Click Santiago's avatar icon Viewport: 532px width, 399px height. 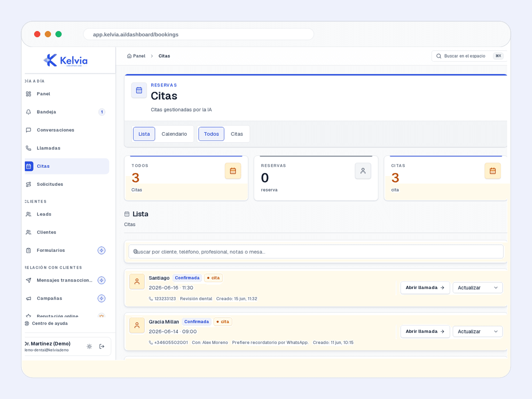point(137,282)
